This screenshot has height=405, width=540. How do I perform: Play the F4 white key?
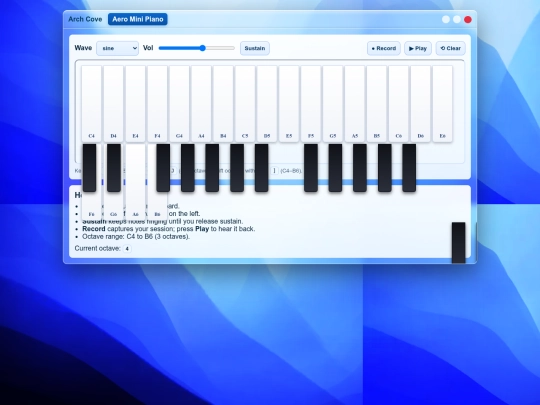click(157, 104)
